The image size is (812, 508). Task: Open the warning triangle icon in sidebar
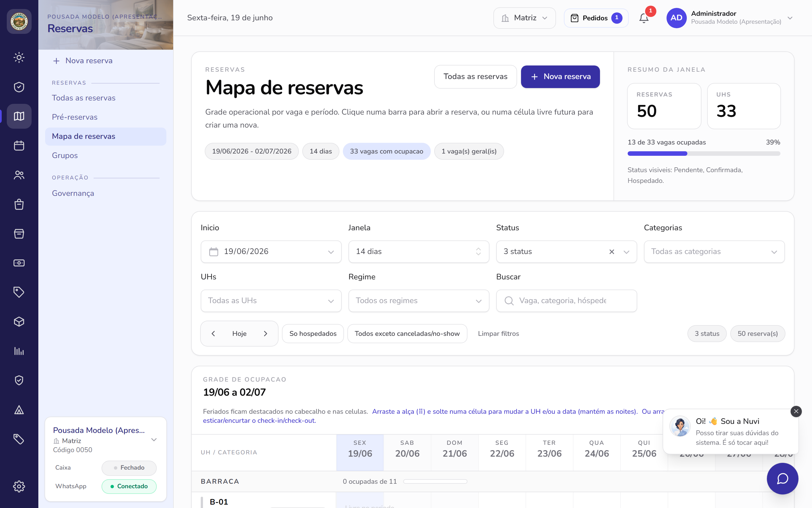point(19,410)
